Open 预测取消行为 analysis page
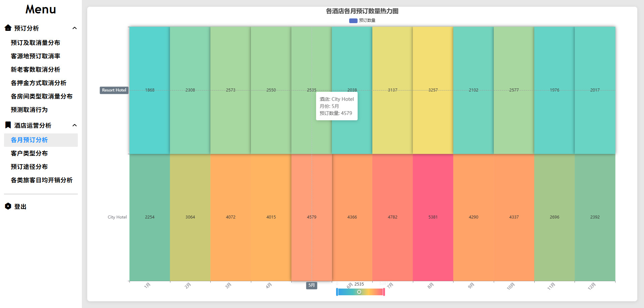The width and height of the screenshot is (644, 308). [x=29, y=110]
